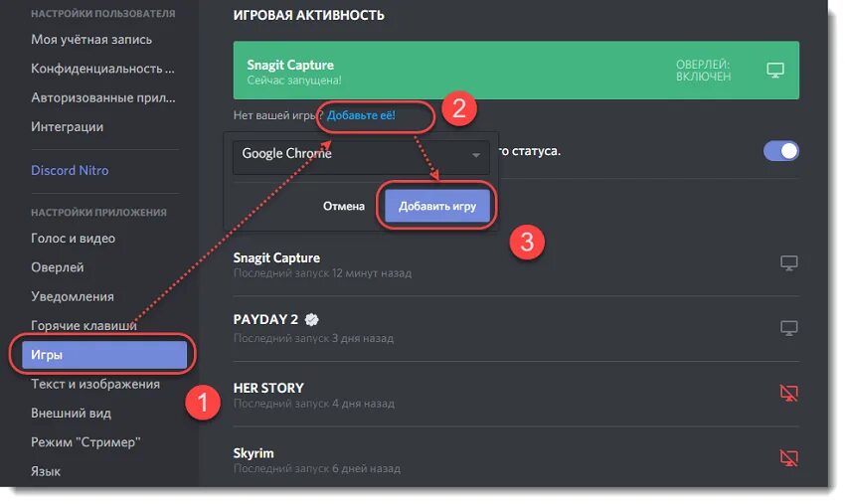Screen dimensions: 845x504
Task: Click the HER STORY game name
Action: (x=268, y=388)
